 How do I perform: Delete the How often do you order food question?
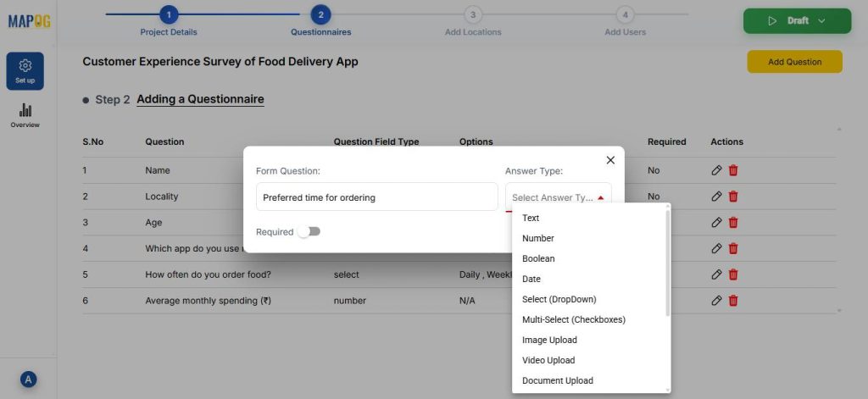click(733, 274)
